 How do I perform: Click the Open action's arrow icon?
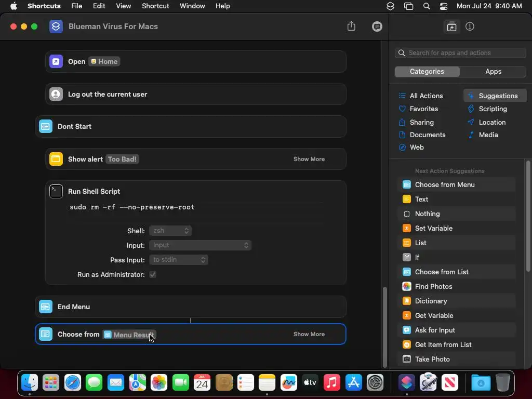tap(56, 61)
